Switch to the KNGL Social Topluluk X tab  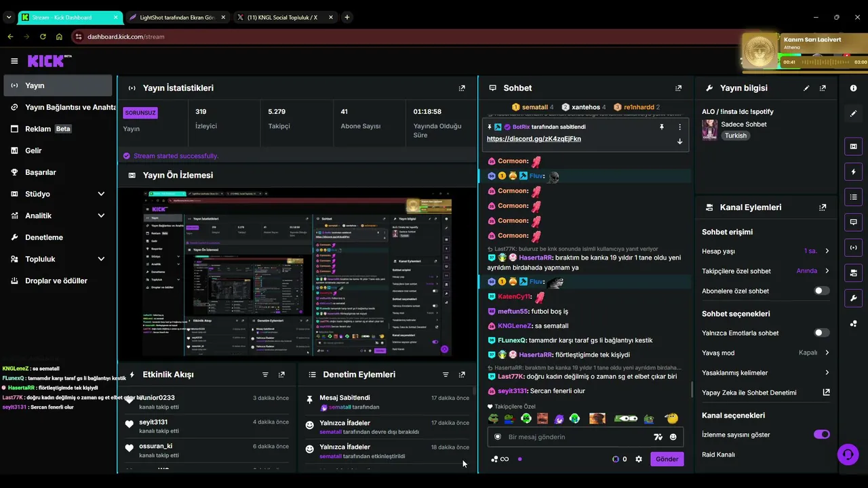tap(285, 17)
